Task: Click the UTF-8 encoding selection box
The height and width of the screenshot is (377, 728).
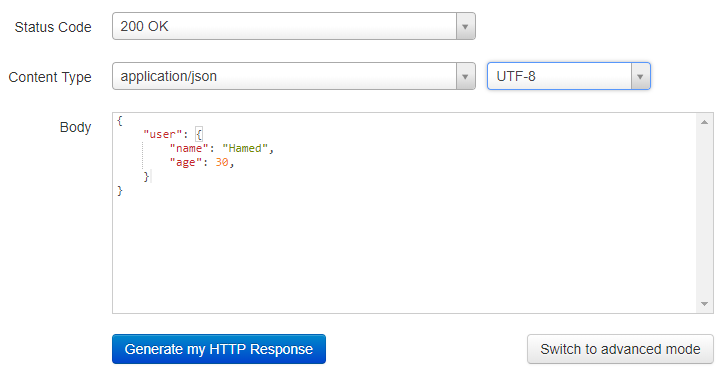Action: 568,77
